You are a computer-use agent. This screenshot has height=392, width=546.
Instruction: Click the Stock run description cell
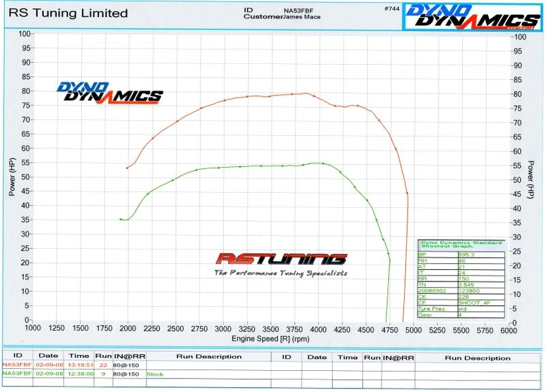(x=155, y=374)
